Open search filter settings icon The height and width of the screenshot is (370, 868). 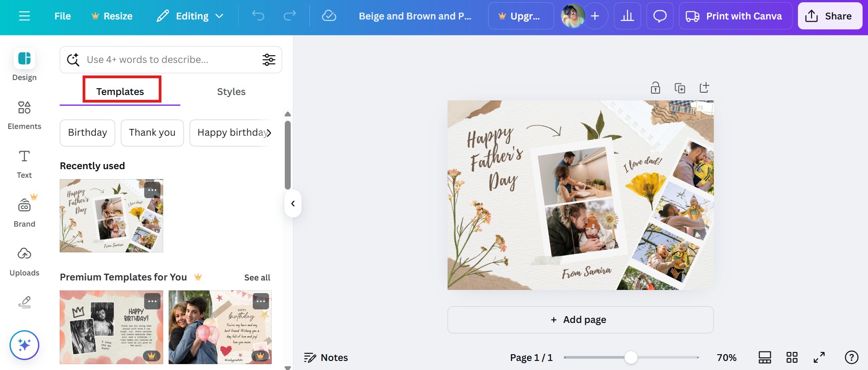269,60
